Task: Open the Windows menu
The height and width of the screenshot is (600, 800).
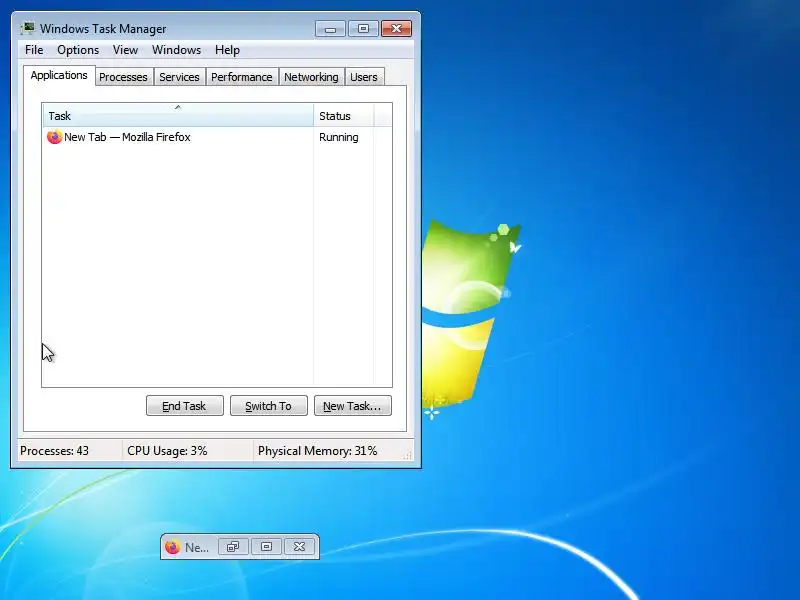Action: (x=177, y=50)
